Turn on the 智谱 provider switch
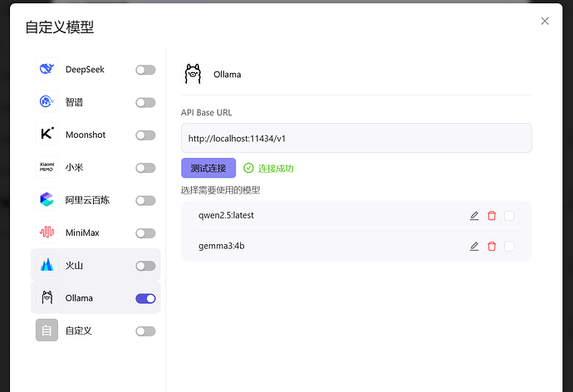The height and width of the screenshot is (392, 573). coord(145,102)
